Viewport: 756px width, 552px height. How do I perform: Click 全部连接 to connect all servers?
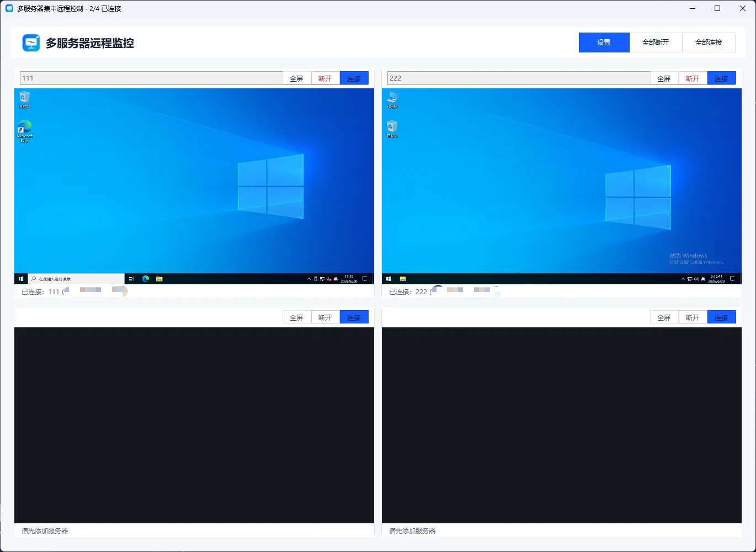click(x=709, y=43)
